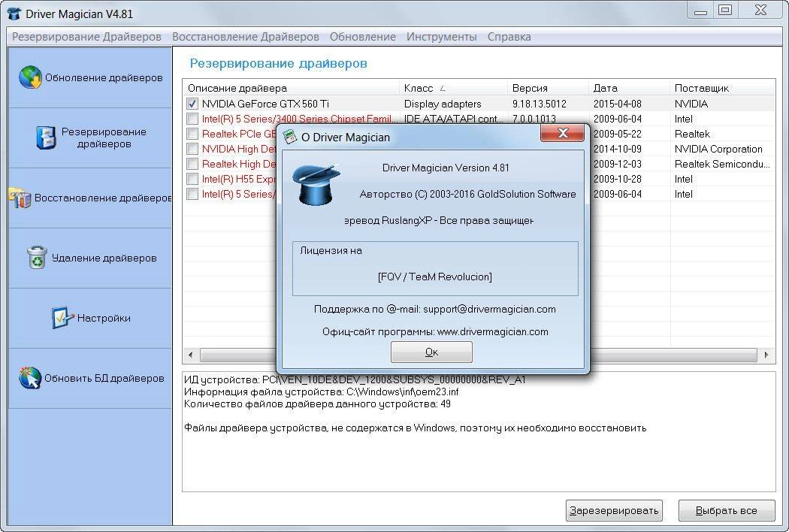Open the Инструменты menu

click(x=442, y=37)
